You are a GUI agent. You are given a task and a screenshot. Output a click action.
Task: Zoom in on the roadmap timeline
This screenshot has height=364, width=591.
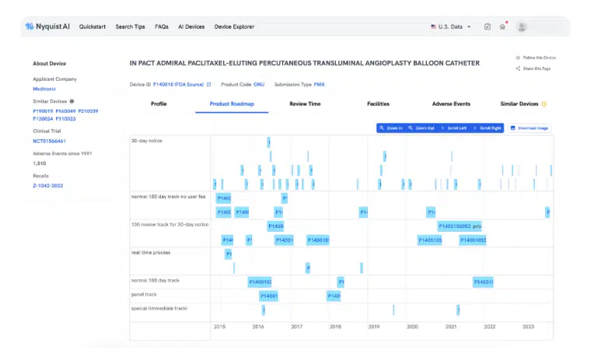pyautogui.click(x=391, y=128)
